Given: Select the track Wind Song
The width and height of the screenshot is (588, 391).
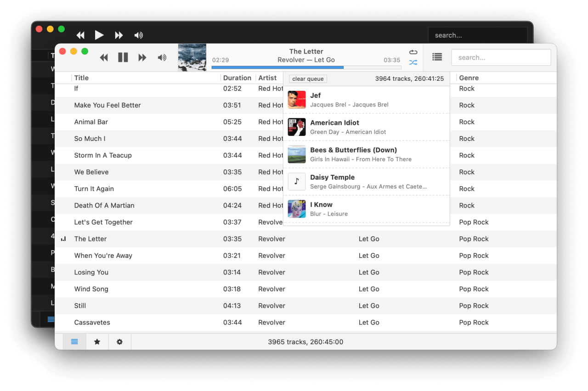Looking at the screenshot, I should (91, 289).
